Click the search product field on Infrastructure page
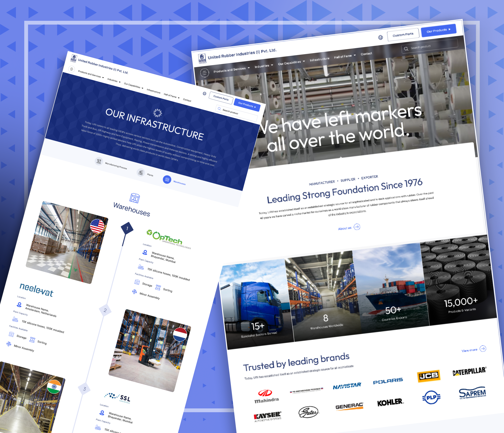This screenshot has width=504, height=433. 236,113
